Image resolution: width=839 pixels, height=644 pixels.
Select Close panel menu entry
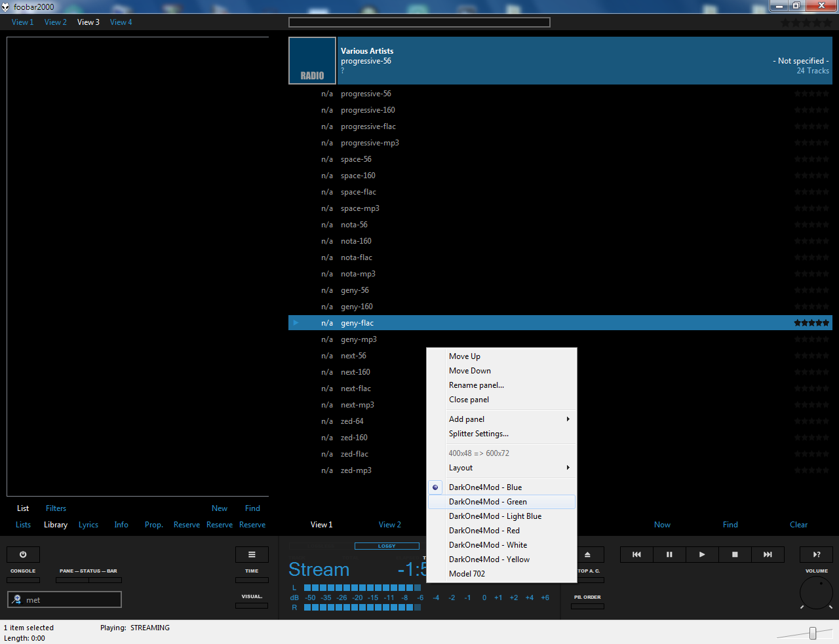click(501, 400)
